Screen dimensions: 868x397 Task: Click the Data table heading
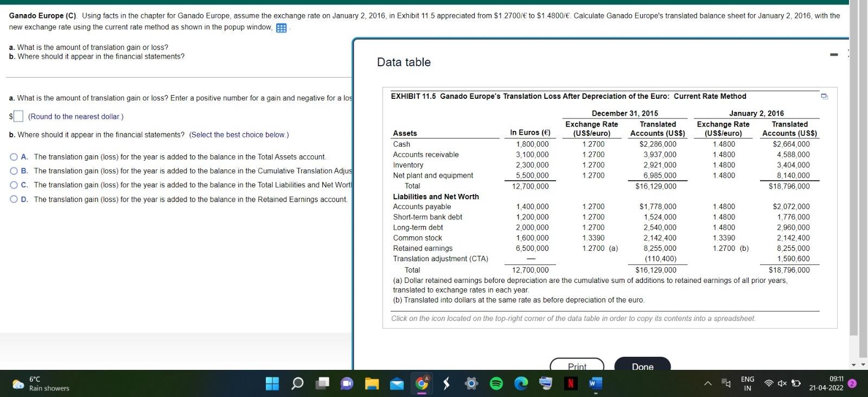(404, 62)
